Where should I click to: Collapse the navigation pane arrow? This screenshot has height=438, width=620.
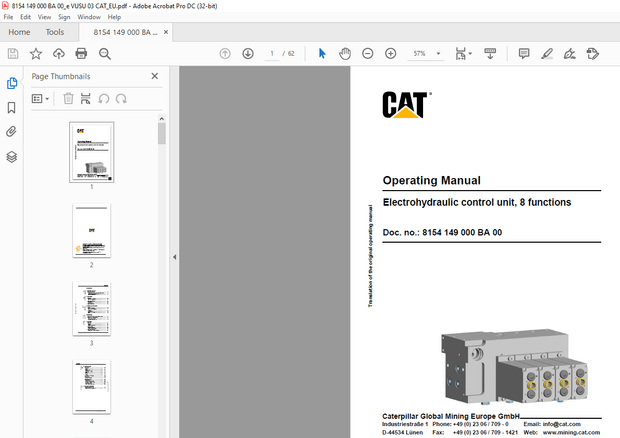[x=174, y=257]
